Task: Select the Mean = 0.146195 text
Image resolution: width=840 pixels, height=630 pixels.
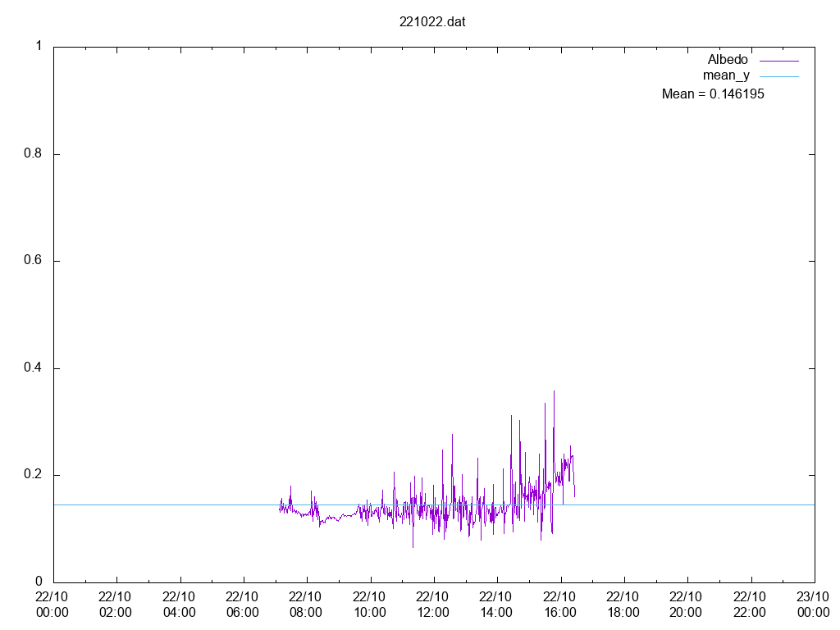Action: click(713, 94)
